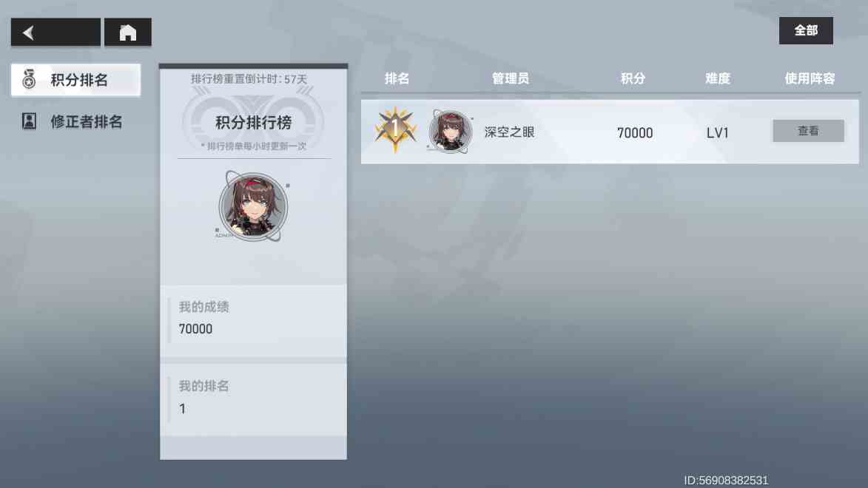
Task: Open 深空之眼 player avatar in ranking row
Action: point(450,131)
